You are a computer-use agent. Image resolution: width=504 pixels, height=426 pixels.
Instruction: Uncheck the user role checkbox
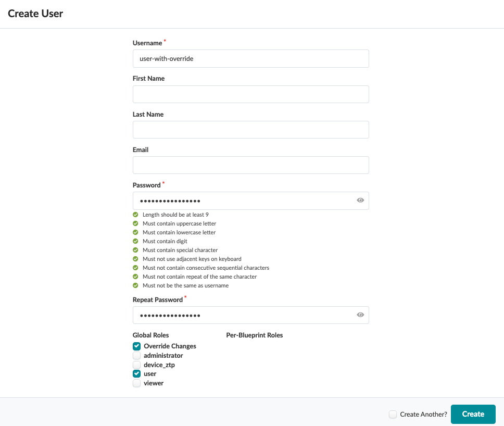tap(136, 374)
